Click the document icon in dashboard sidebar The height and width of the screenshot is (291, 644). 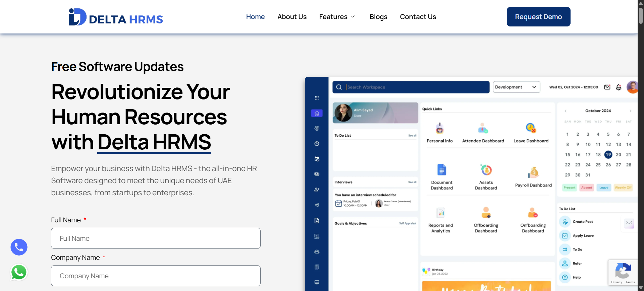317,221
